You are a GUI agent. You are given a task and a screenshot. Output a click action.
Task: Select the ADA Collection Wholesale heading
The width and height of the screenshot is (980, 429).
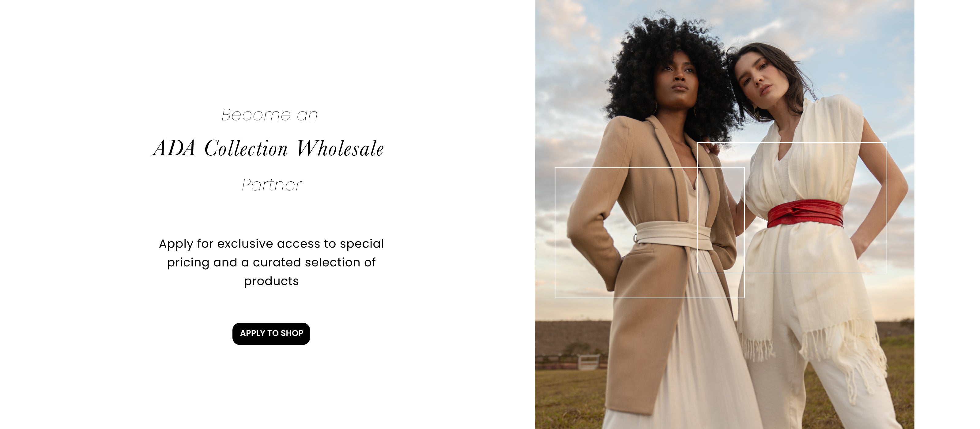268,148
